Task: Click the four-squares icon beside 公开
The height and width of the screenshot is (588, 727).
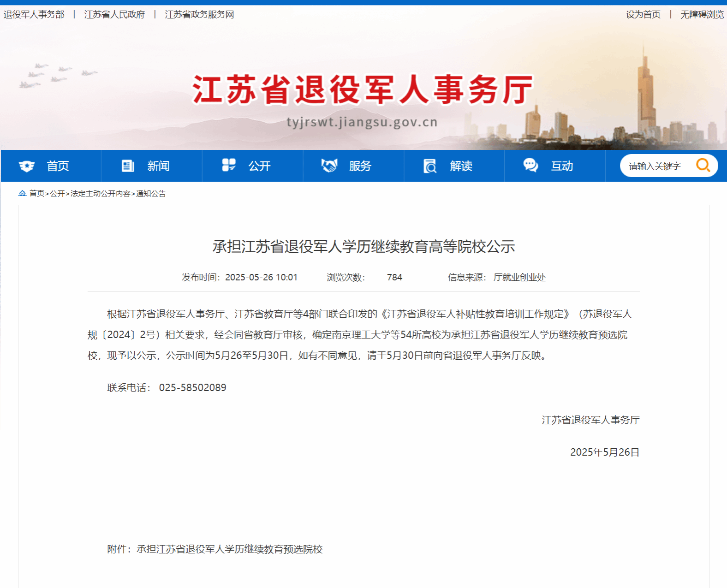Action: coord(229,165)
